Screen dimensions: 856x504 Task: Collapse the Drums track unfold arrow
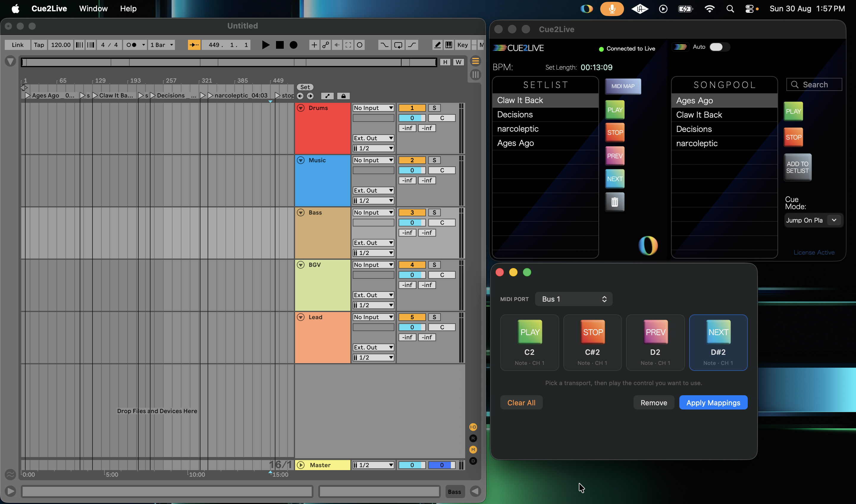(x=301, y=108)
